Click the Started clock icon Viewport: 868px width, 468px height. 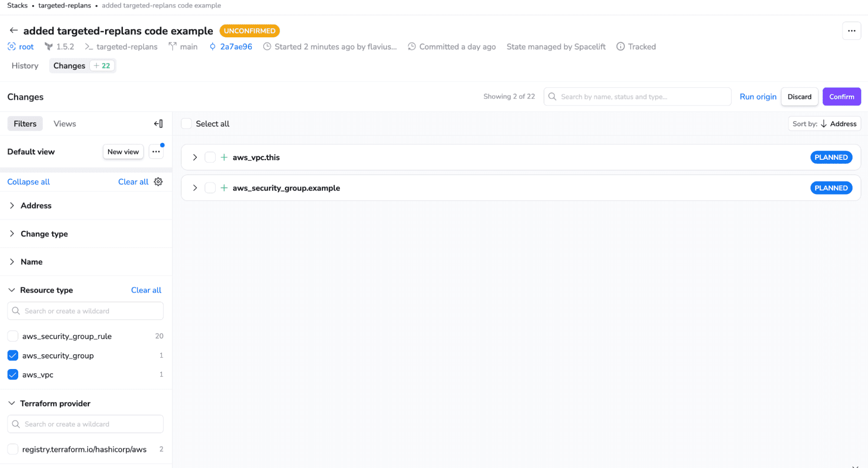[x=267, y=46]
